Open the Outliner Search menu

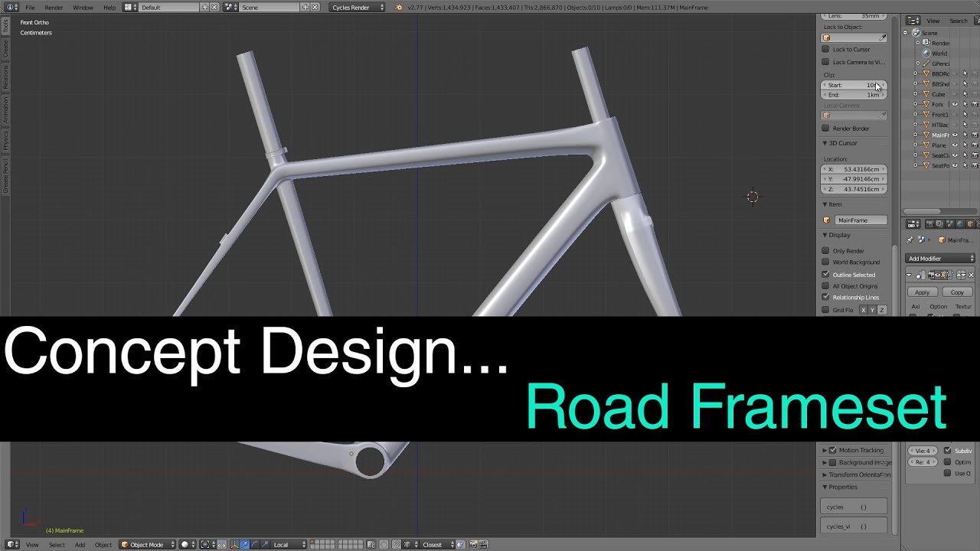click(x=959, y=21)
